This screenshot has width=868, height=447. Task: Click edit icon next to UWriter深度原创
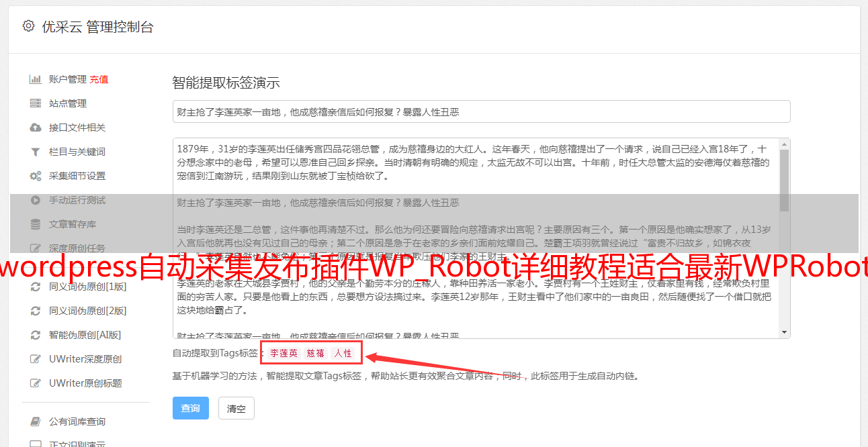[x=36, y=359]
